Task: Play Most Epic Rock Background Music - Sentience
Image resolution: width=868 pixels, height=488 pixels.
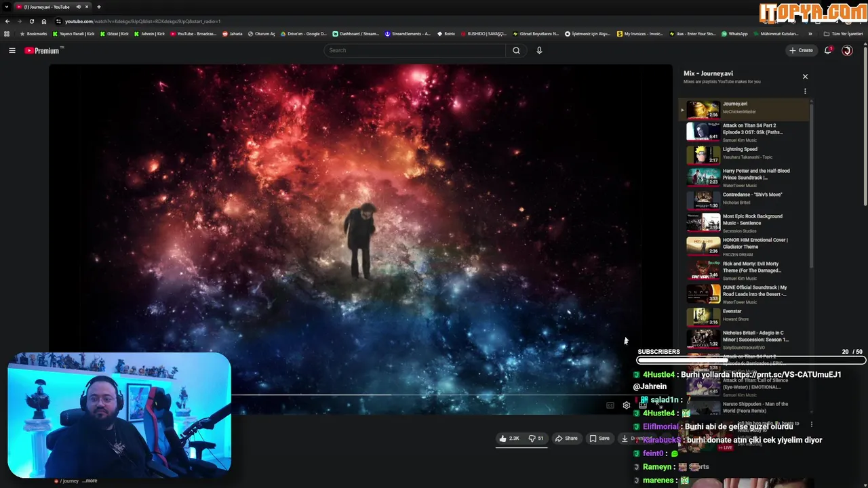Action: click(745, 223)
